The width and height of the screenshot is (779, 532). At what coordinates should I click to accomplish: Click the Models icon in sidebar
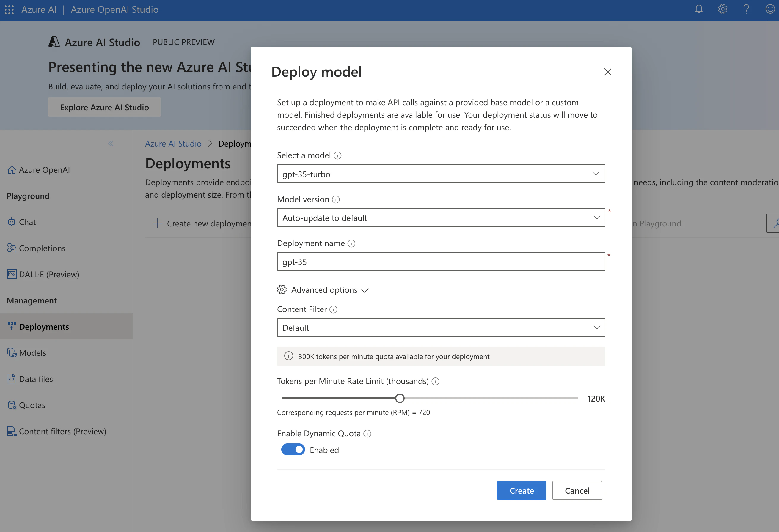[x=12, y=353]
